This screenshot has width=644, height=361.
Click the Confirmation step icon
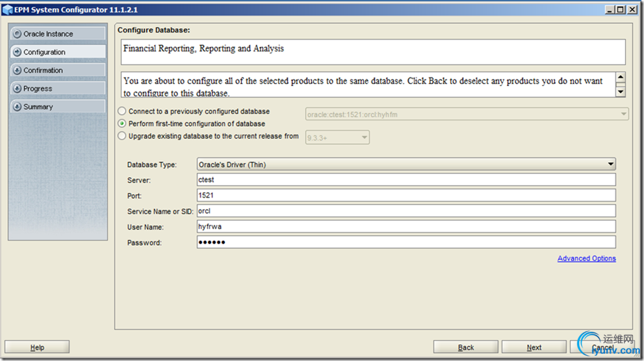click(18, 70)
